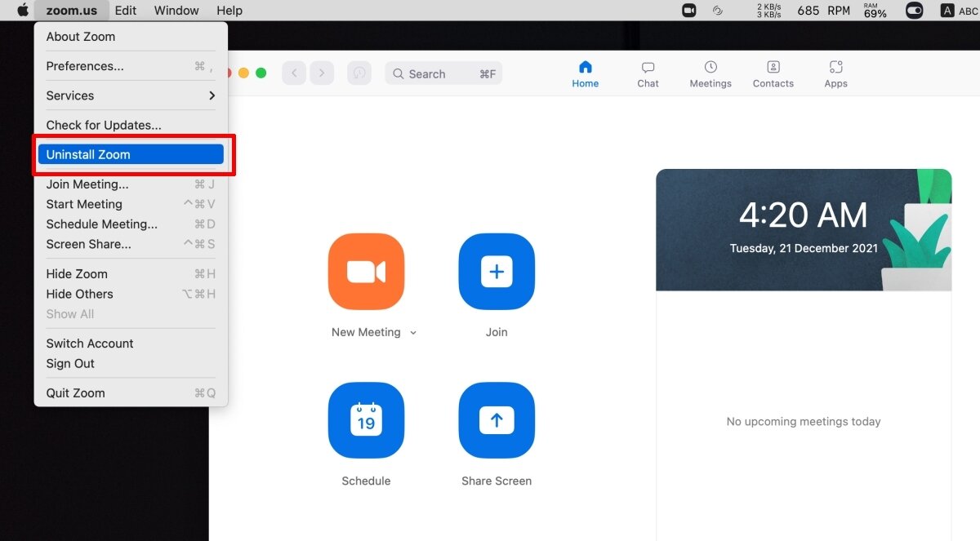Select Uninstall Zoom from the menu

tap(131, 154)
